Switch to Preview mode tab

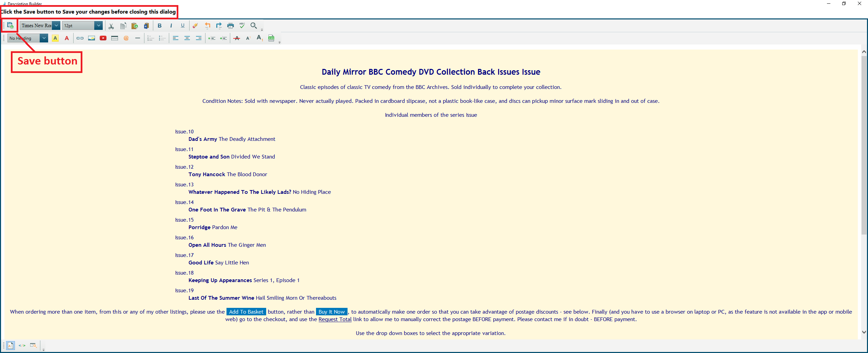[33, 346]
